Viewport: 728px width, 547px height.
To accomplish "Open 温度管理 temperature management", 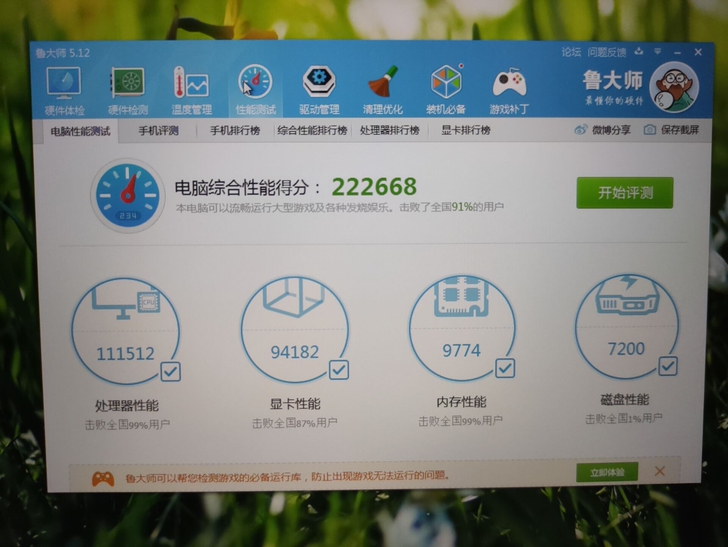I will coord(191,91).
